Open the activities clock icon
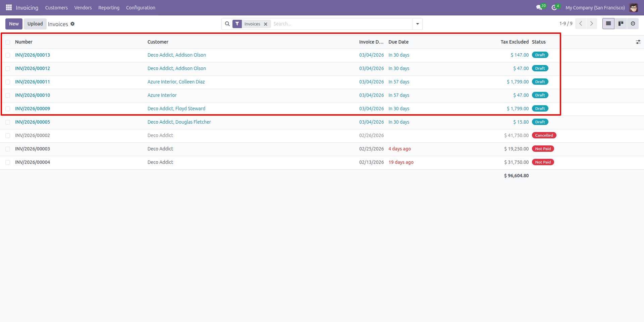This screenshot has height=322, width=644. [554, 7]
